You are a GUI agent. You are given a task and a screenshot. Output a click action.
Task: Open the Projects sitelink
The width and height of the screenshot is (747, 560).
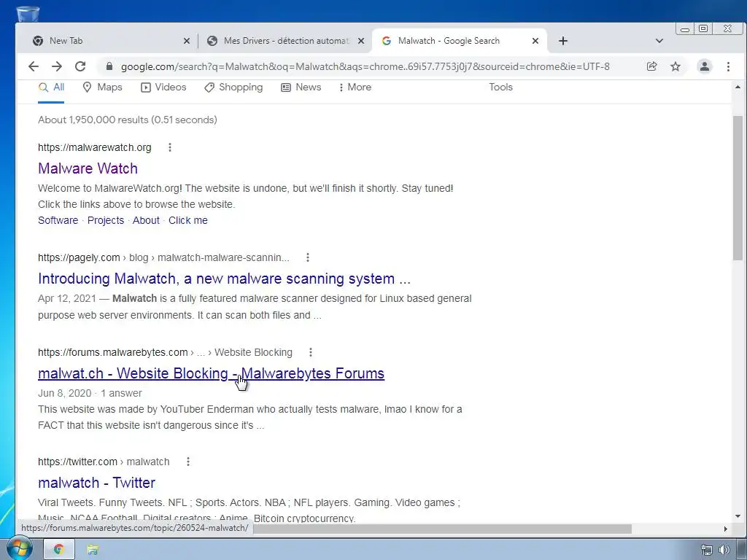coord(106,220)
